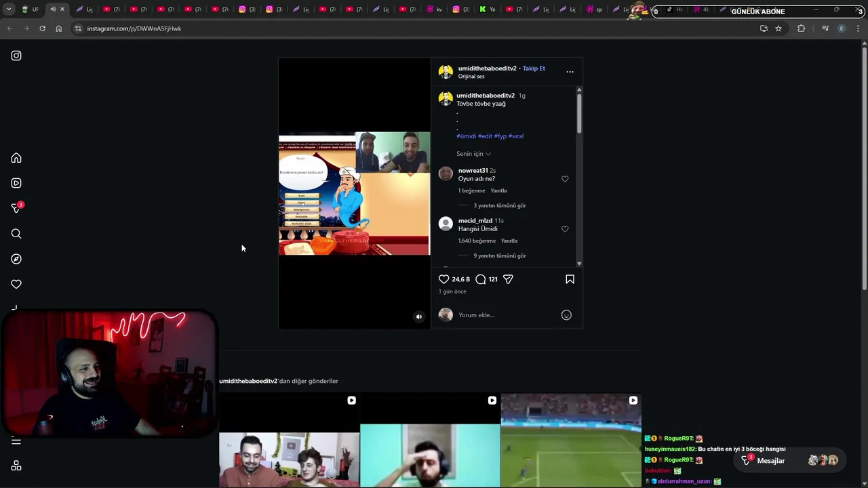The height and width of the screenshot is (488, 868).
Task: Open the floating Mesajlar chat button
Action: click(x=790, y=461)
